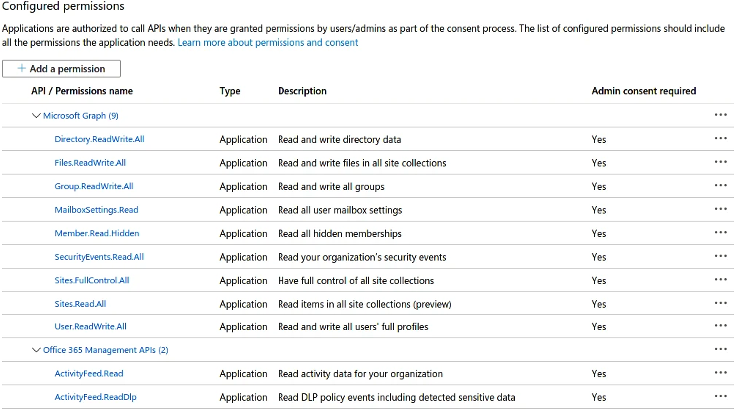Select 'Read and write directory data' description
The width and height of the screenshot is (742, 410).
pos(340,140)
